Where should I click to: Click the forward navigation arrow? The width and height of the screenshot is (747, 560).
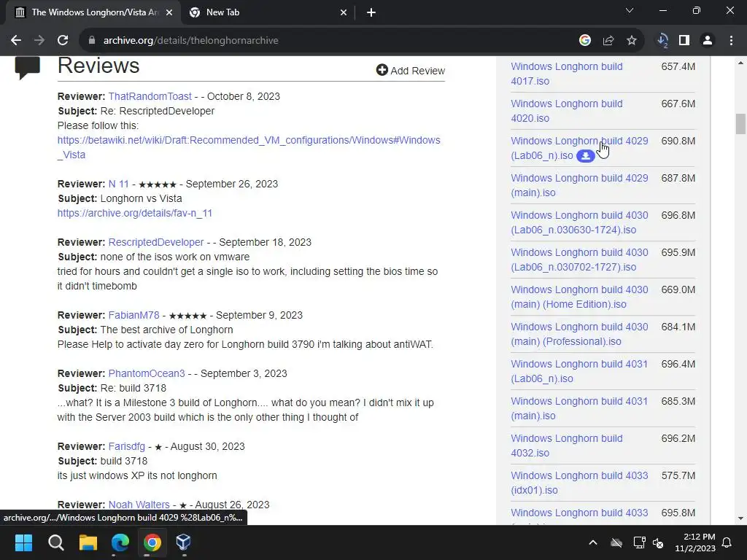pyautogui.click(x=39, y=41)
